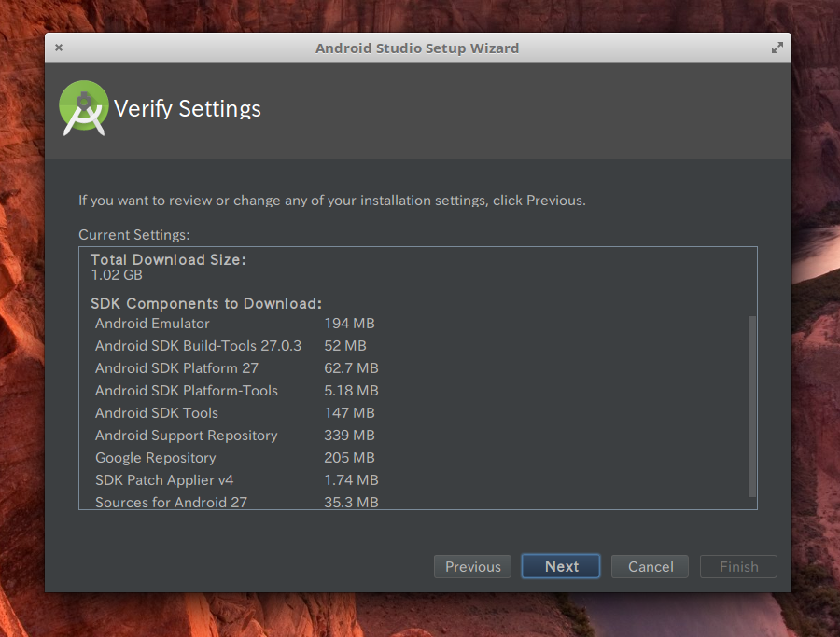This screenshot has height=637, width=840.
Task: Click the Google Repository entry
Action: pos(156,458)
